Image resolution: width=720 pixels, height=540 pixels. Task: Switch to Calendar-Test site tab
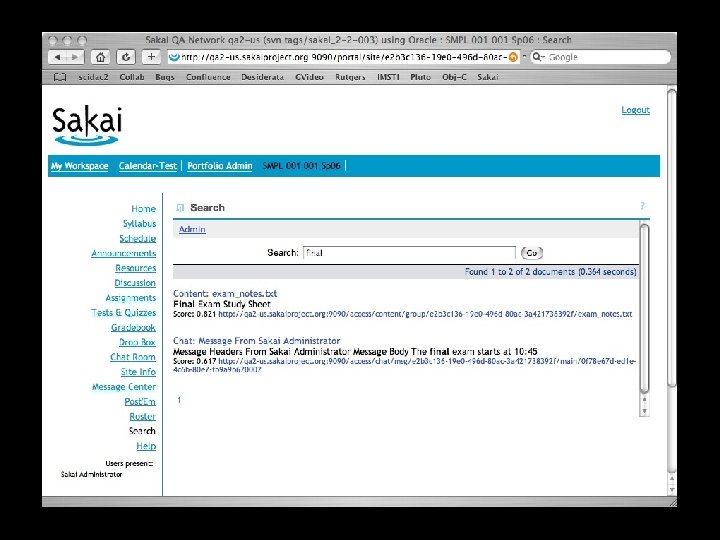tap(147, 166)
